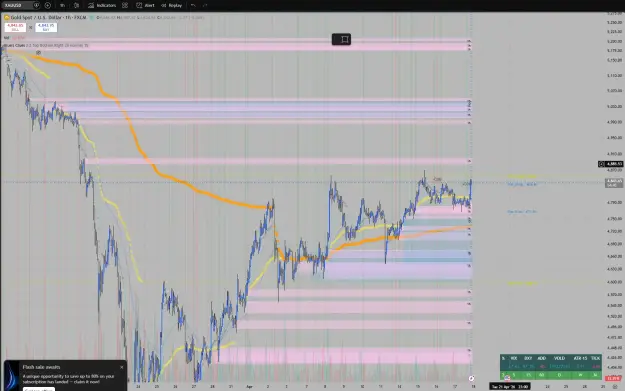Click the ATR 15 column in green table
The width and height of the screenshot is (625, 391).
click(x=580, y=358)
